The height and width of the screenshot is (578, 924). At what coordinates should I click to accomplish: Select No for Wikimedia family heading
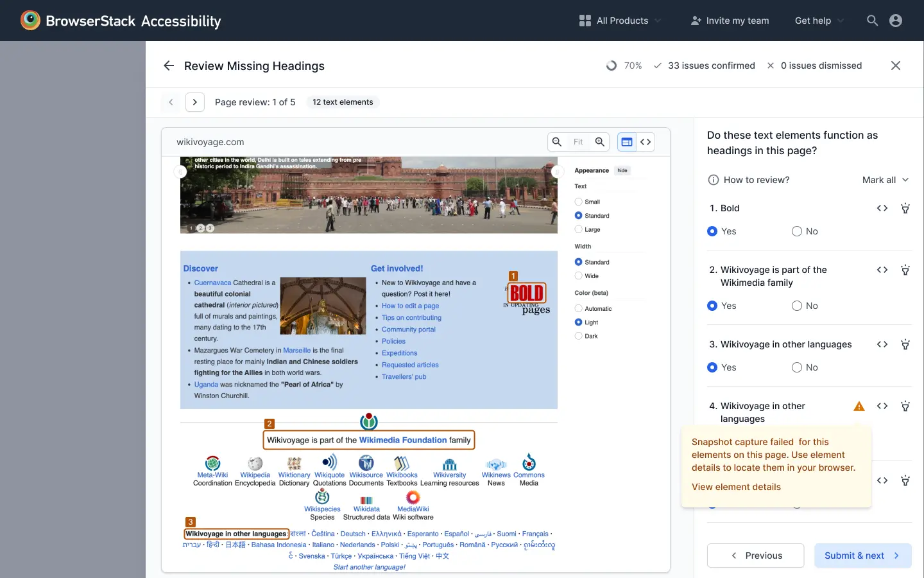(x=797, y=306)
